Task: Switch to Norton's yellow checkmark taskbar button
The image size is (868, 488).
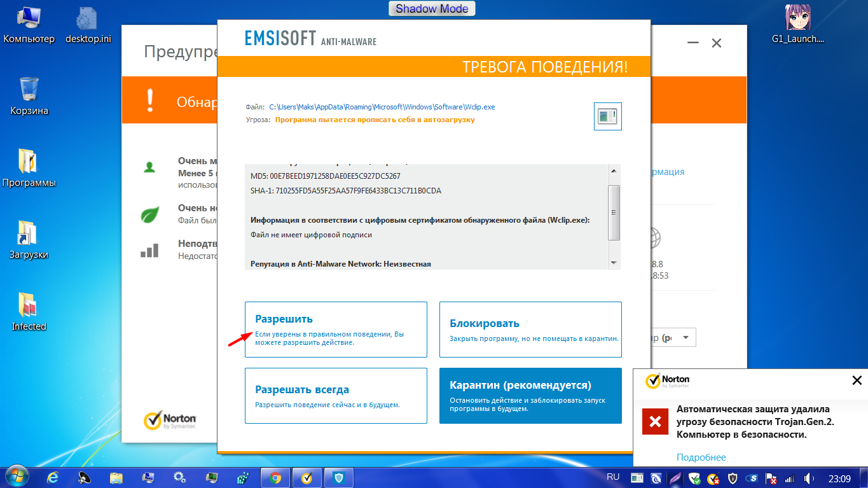Action: click(306, 477)
